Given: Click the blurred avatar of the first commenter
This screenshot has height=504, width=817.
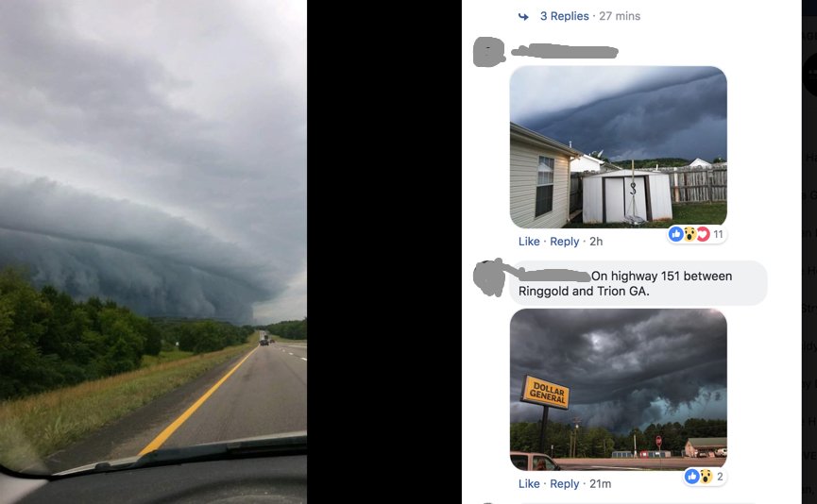Looking at the screenshot, I should pos(488,52).
